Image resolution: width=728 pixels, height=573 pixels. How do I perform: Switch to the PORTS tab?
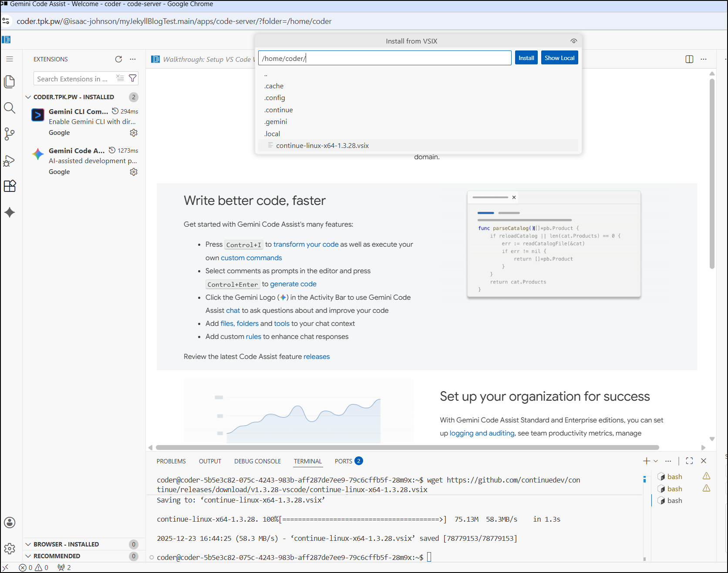pos(343,461)
